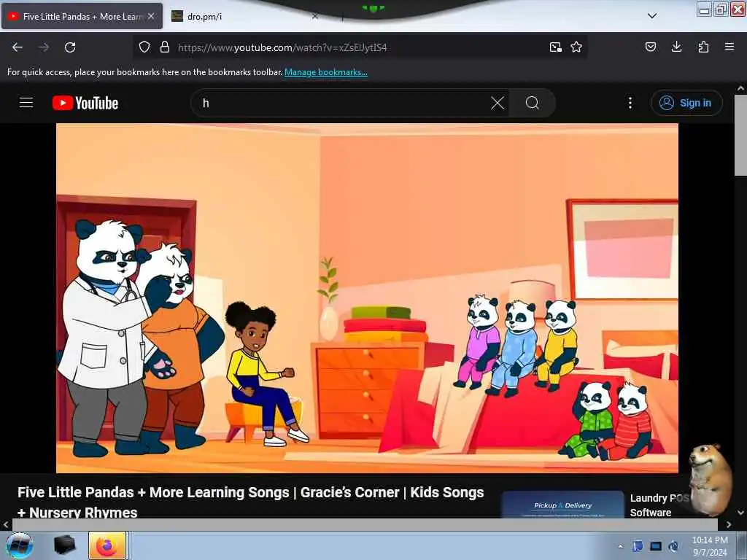Open the Action Center flag tray icon
This screenshot has width=747, height=560.
(638, 546)
